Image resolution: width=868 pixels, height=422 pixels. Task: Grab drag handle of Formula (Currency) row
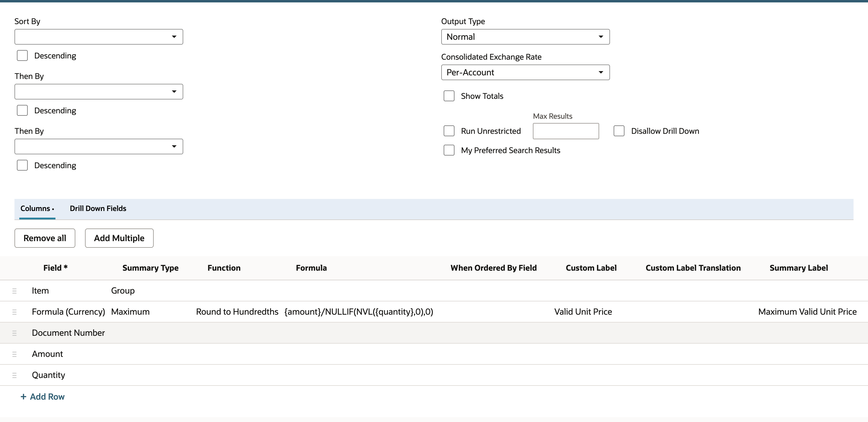coord(14,312)
